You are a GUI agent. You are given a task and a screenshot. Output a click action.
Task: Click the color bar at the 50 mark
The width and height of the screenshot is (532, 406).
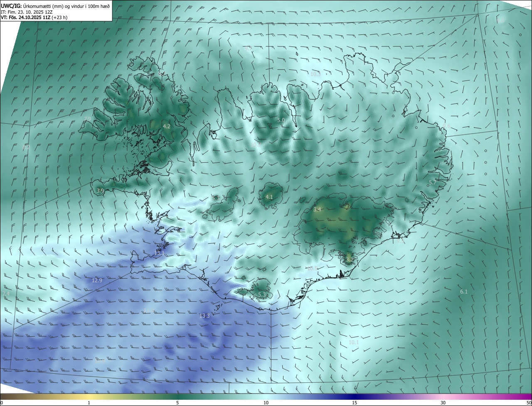pos(529,403)
